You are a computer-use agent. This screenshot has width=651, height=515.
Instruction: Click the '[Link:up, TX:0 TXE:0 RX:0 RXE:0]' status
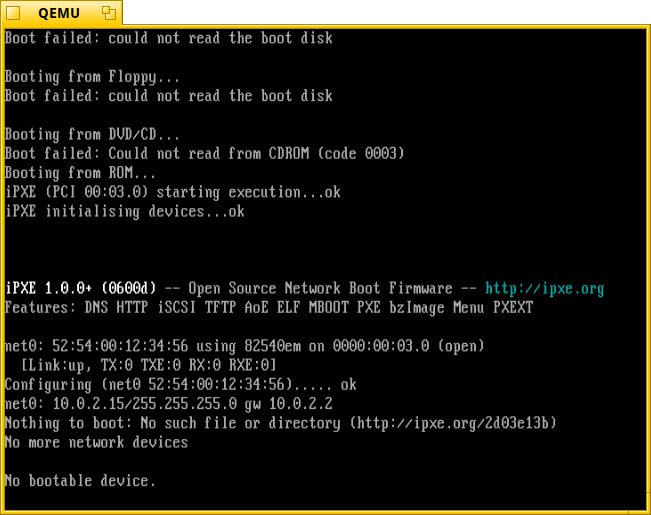(x=149, y=365)
